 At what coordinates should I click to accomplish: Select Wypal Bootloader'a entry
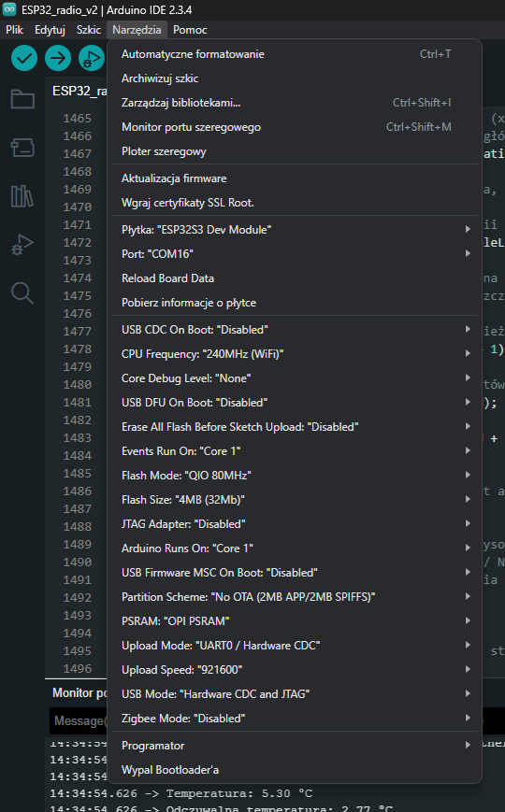click(295, 770)
